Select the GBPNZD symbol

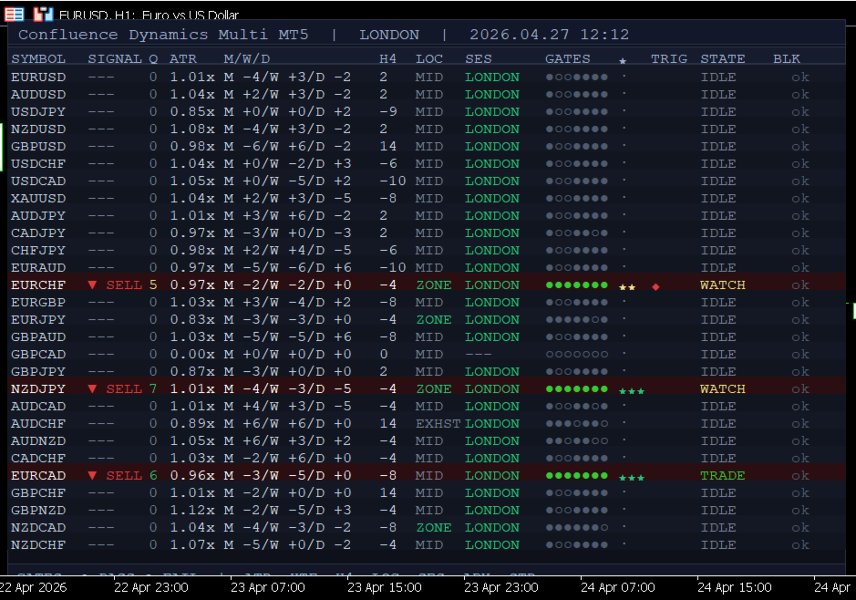[x=38, y=510]
